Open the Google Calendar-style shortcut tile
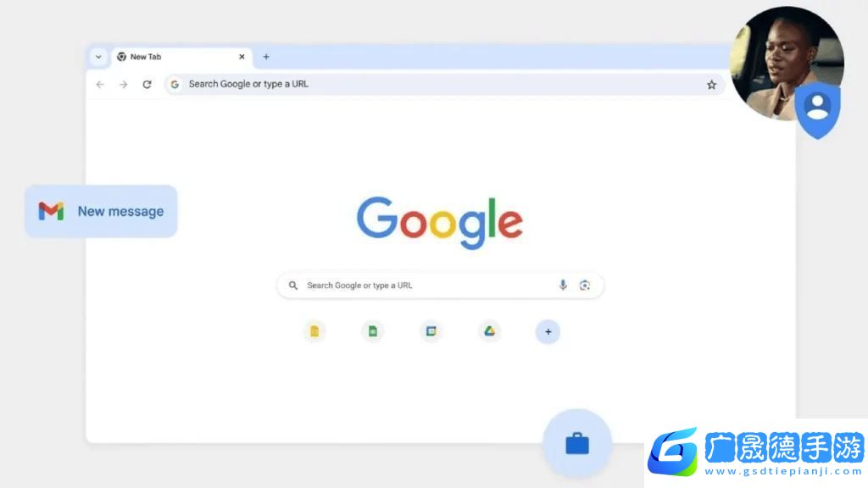Viewport: 868px width, 488px height. pos(431,331)
